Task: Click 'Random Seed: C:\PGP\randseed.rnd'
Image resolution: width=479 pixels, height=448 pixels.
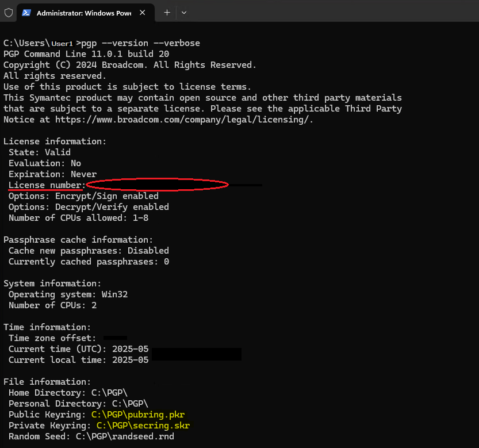Action: [x=91, y=436]
